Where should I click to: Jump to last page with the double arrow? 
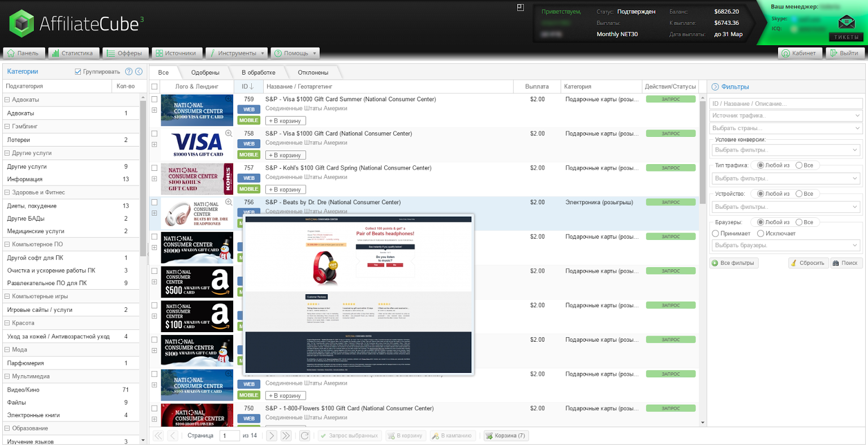coord(286,436)
